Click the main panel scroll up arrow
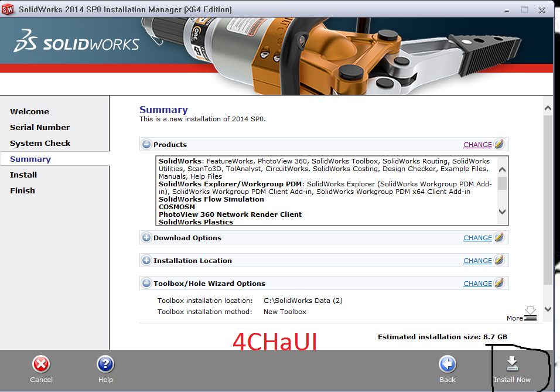Screen dimensions: 560x392 (548, 108)
